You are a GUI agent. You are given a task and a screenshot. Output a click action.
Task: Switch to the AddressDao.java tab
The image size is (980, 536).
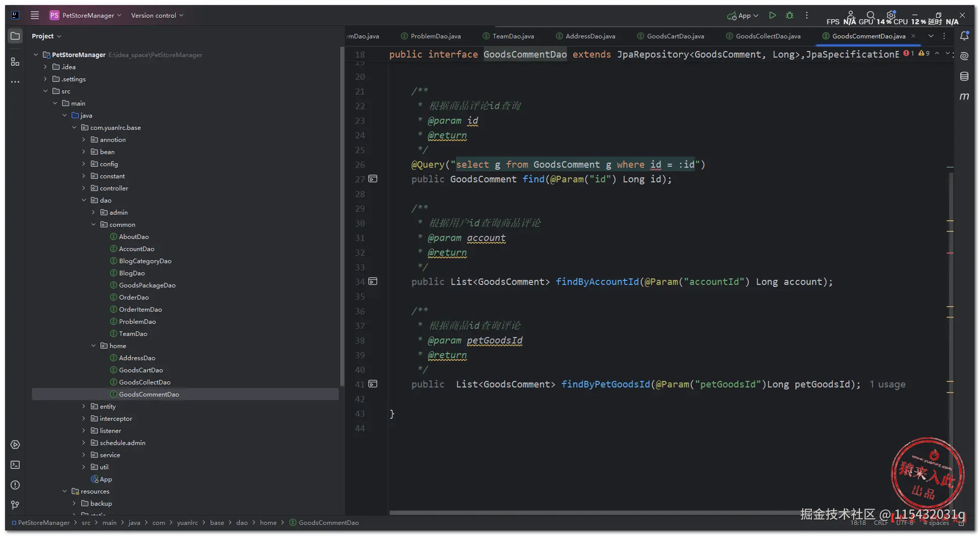click(x=586, y=36)
